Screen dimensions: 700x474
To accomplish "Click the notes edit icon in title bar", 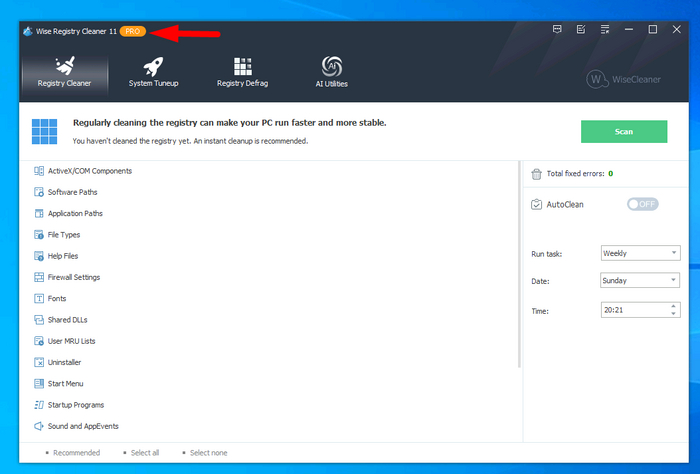I will (x=581, y=30).
